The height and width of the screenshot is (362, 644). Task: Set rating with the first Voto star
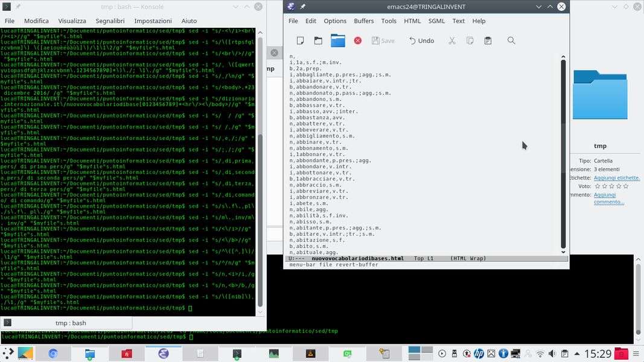(597, 186)
